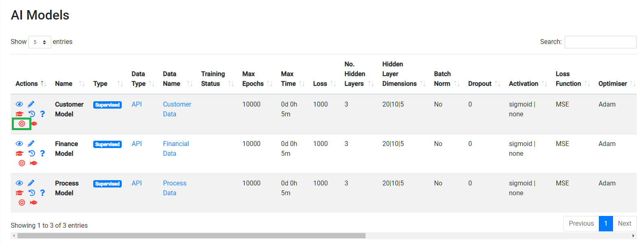Click the question mark query icon for Finance Model
Viewport: 644px width, 244px height.
coord(43,153)
